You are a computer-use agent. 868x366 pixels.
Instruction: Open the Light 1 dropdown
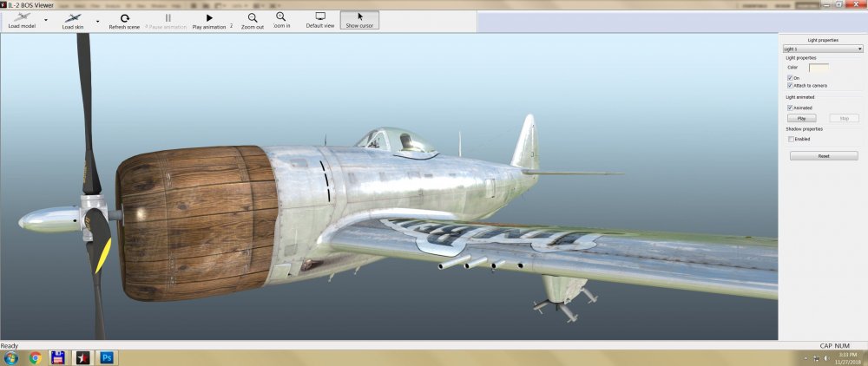tap(821, 49)
